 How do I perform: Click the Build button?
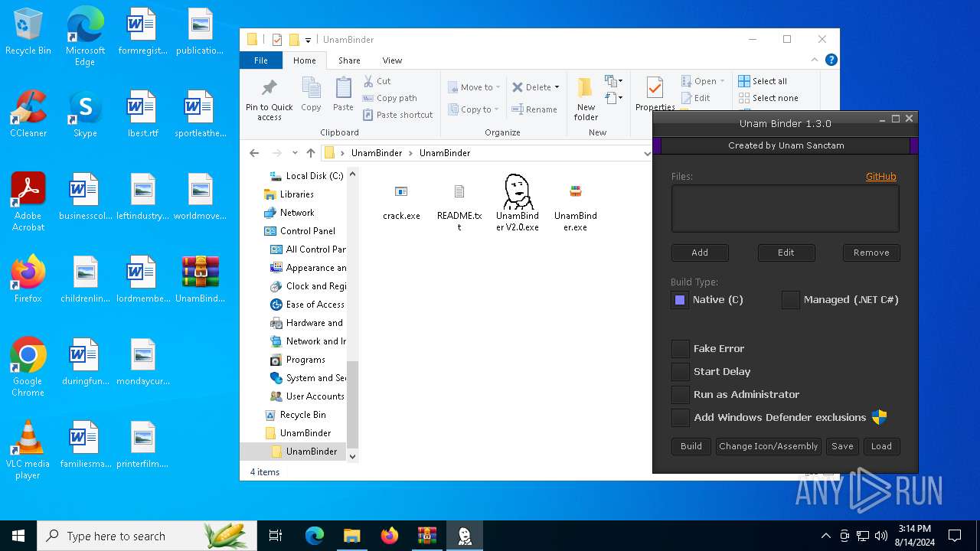pos(691,446)
